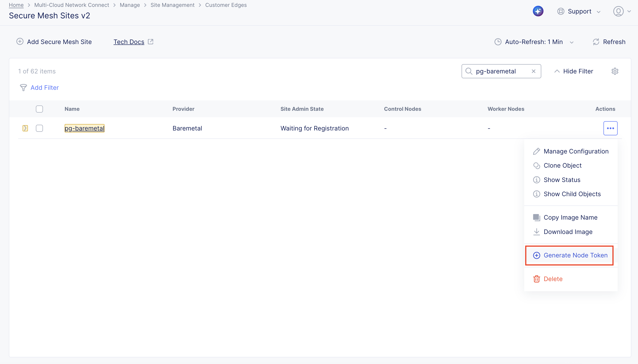Choose Download Image from the menu
The height and width of the screenshot is (364, 638).
tap(568, 232)
